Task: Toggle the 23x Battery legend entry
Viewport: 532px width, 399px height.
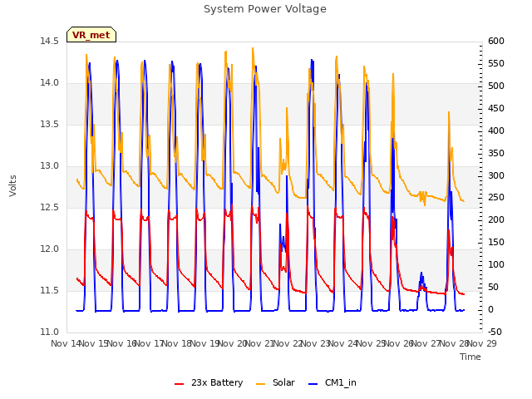Action: click(209, 382)
